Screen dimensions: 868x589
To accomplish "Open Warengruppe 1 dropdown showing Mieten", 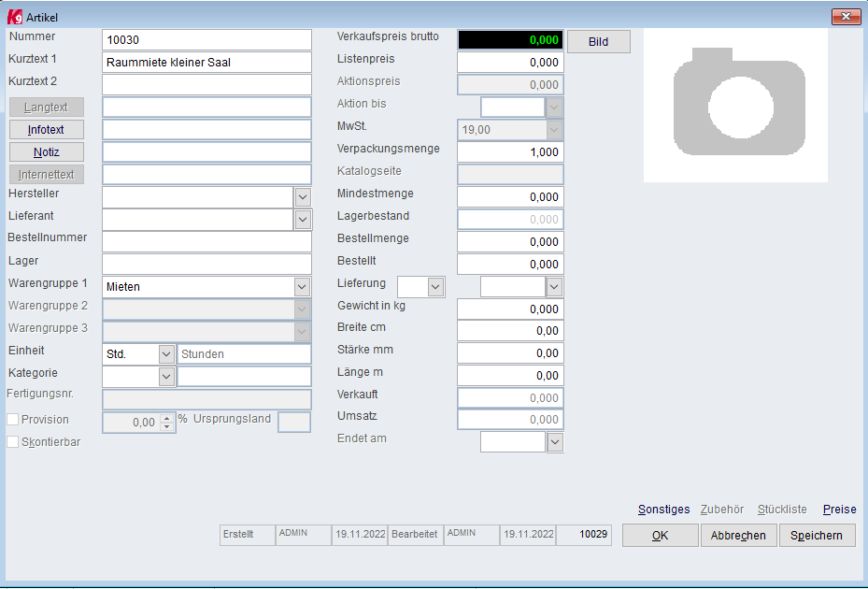I will pyautogui.click(x=302, y=287).
